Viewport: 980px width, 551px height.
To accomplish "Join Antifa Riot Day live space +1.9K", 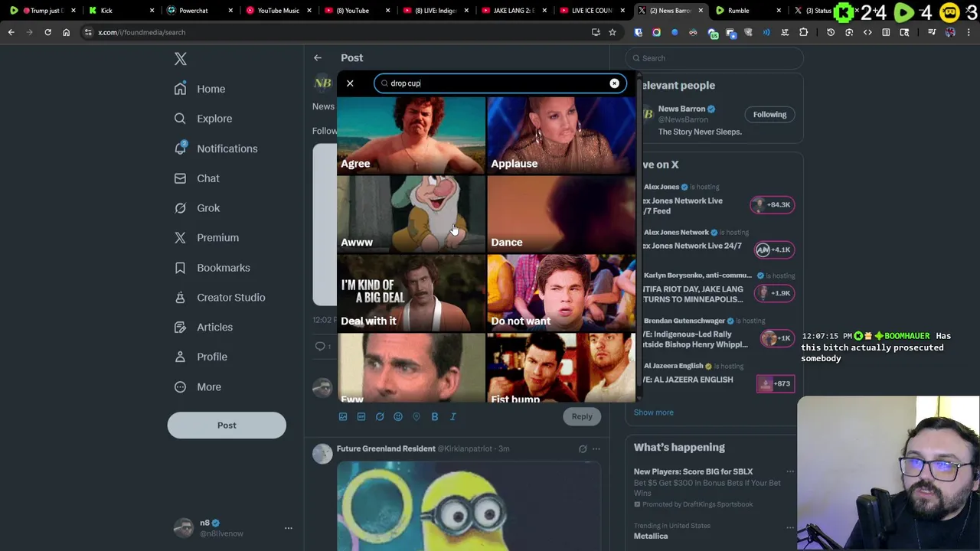I will tap(773, 293).
